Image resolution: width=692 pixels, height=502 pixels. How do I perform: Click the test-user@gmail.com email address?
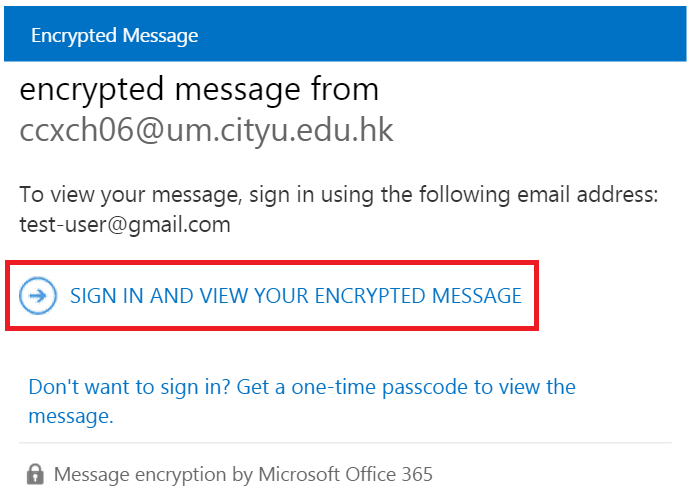[125, 225]
